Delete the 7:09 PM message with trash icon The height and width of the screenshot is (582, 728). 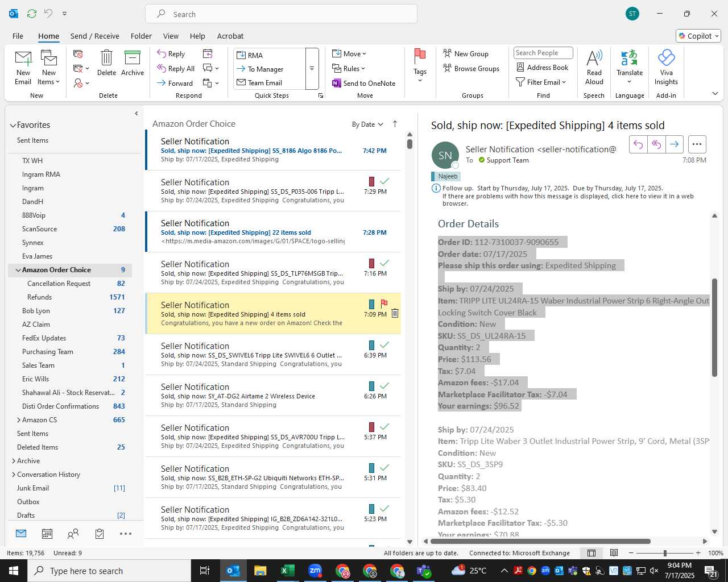click(x=395, y=313)
